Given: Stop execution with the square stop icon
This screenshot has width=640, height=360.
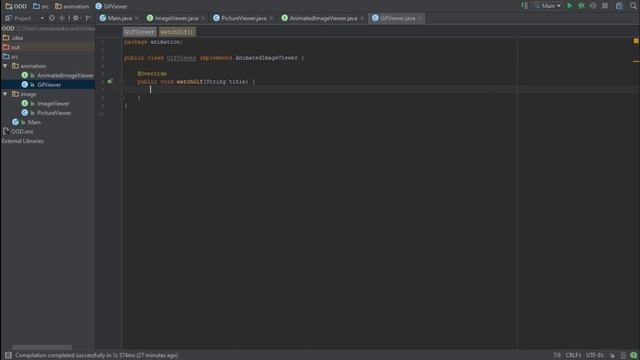Looking at the screenshot, I should (605, 6).
